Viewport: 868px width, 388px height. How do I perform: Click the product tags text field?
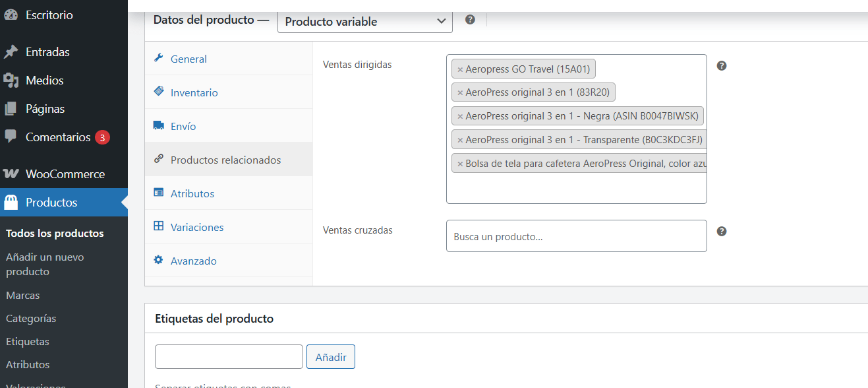[x=229, y=357]
